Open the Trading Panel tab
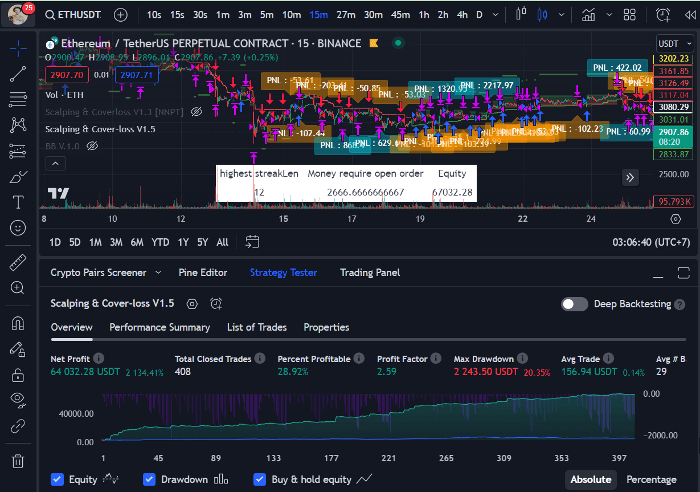This screenshot has width=700, height=492. click(370, 272)
